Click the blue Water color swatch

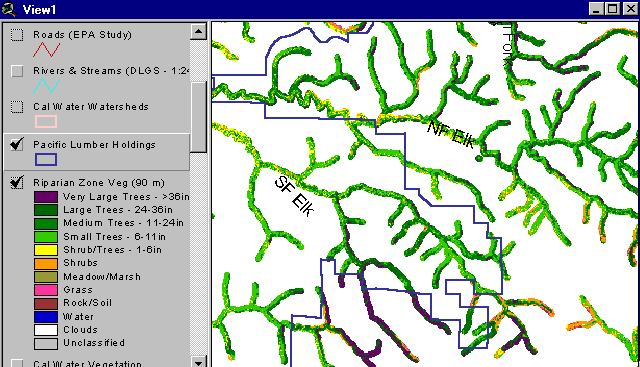pyautogui.click(x=46, y=317)
